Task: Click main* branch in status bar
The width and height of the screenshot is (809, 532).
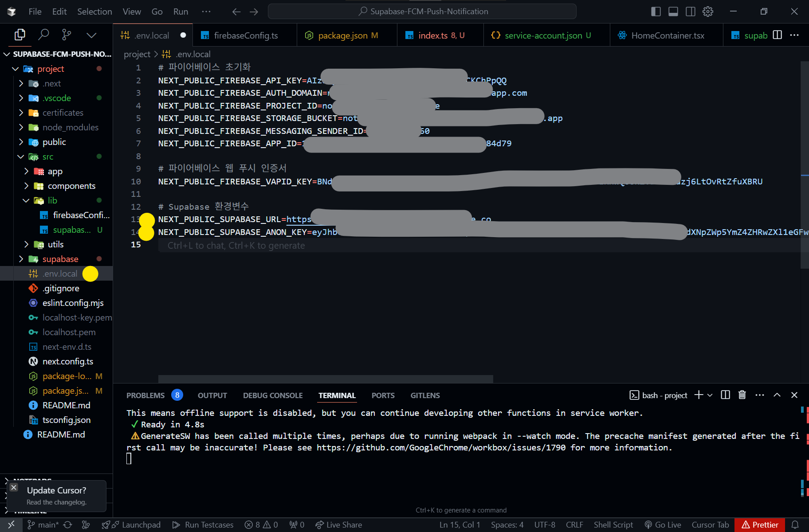Action: (43, 525)
